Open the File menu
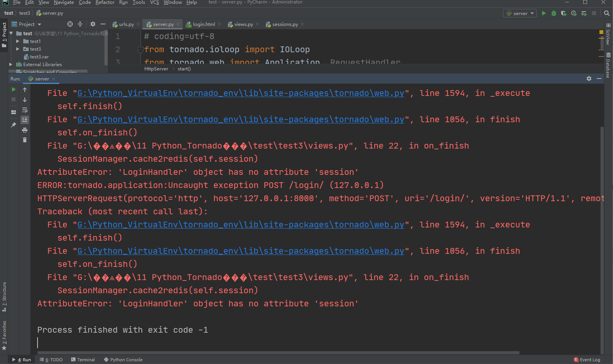 pos(17,2)
